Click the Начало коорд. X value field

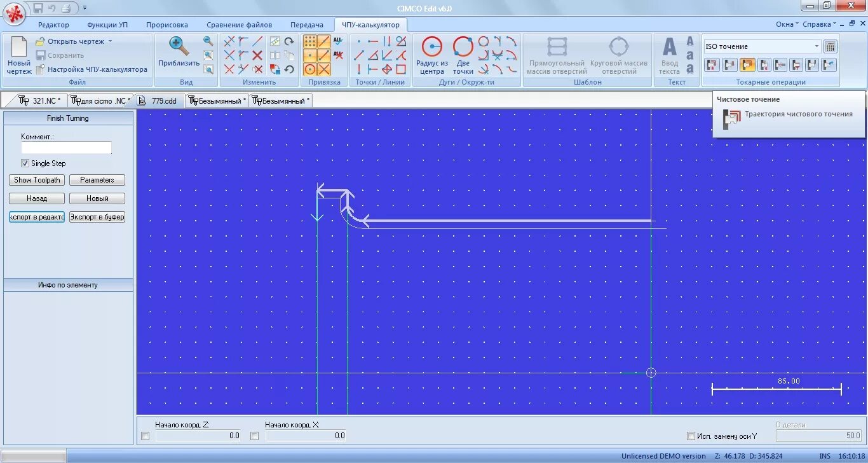click(x=306, y=436)
